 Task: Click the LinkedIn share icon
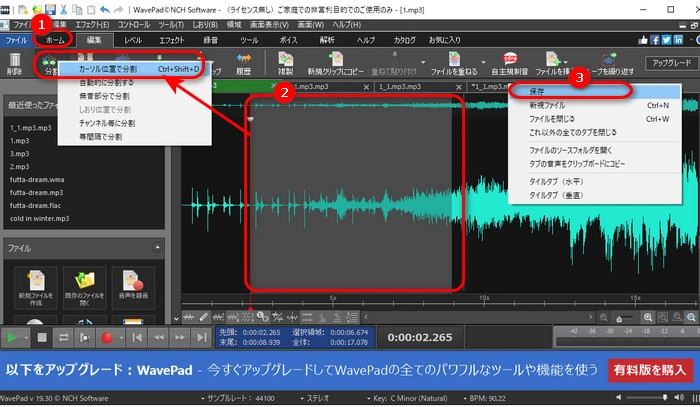(678, 40)
